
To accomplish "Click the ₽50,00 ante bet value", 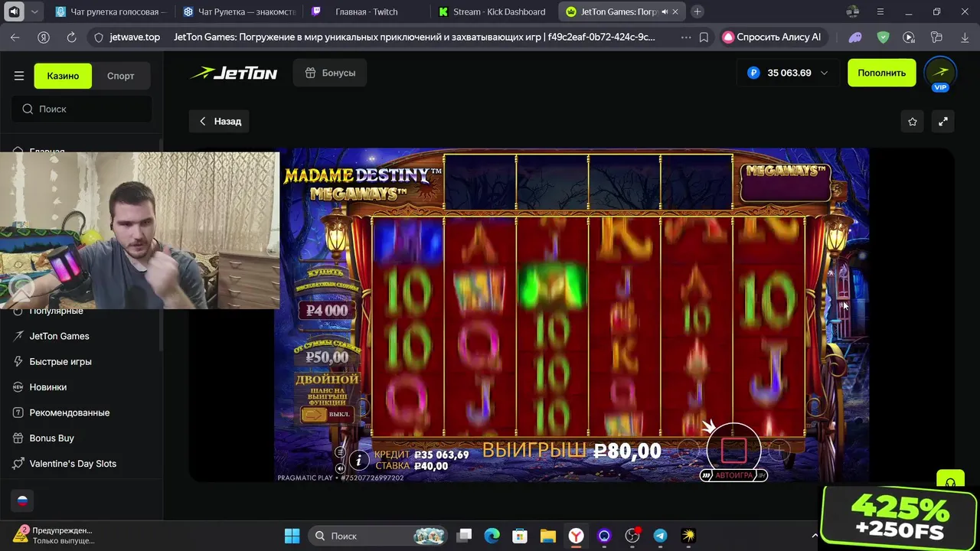I will pyautogui.click(x=327, y=357).
